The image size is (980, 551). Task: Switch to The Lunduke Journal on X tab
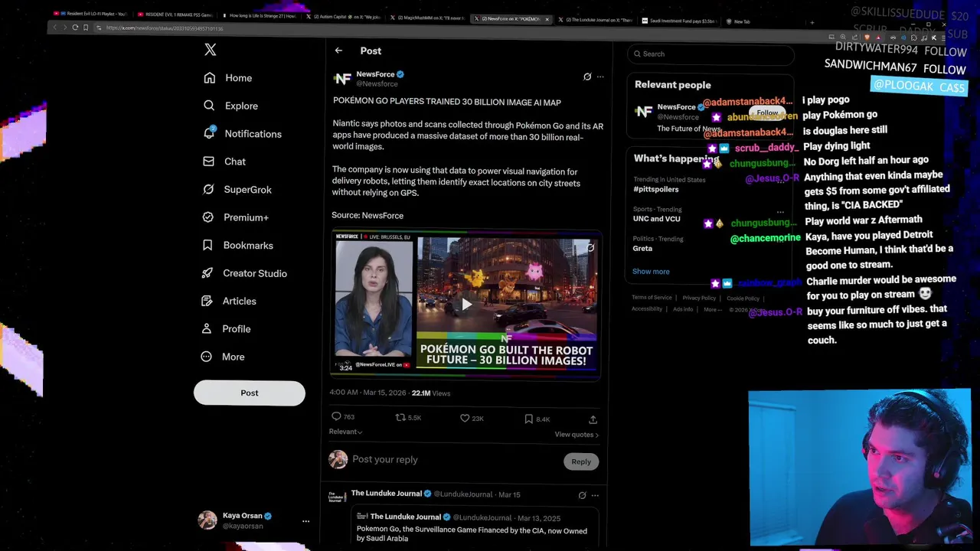coord(595,20)
